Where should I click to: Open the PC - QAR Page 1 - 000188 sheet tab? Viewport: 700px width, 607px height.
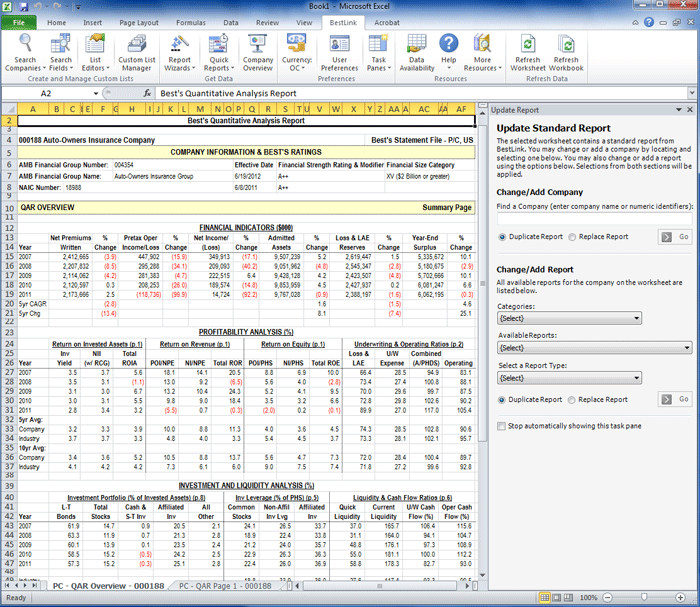coord(225,586)
